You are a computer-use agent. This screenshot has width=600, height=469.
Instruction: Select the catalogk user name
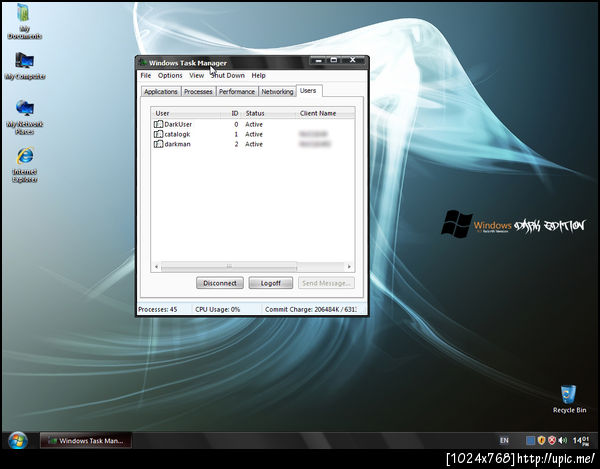pyautogui.click(x=177, y=134)
